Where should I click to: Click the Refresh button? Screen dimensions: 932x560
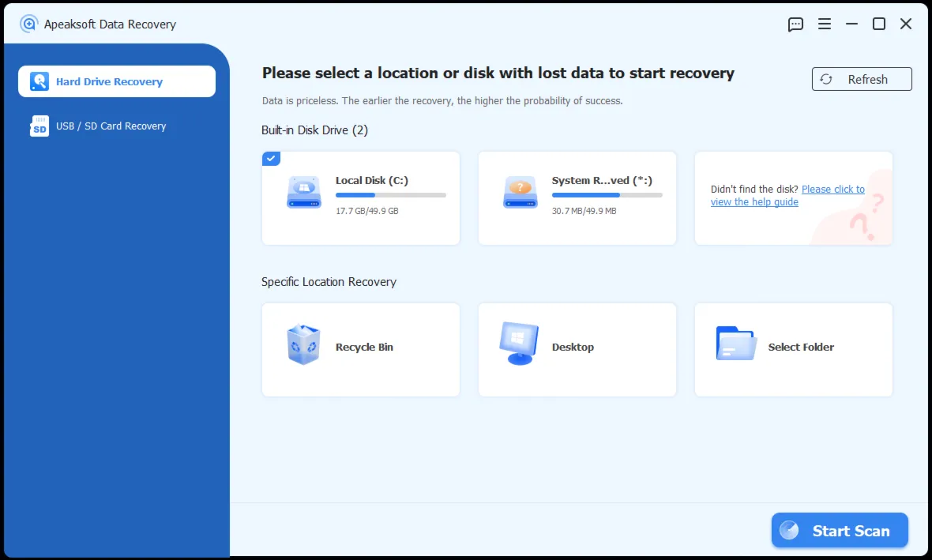[861, 79]
